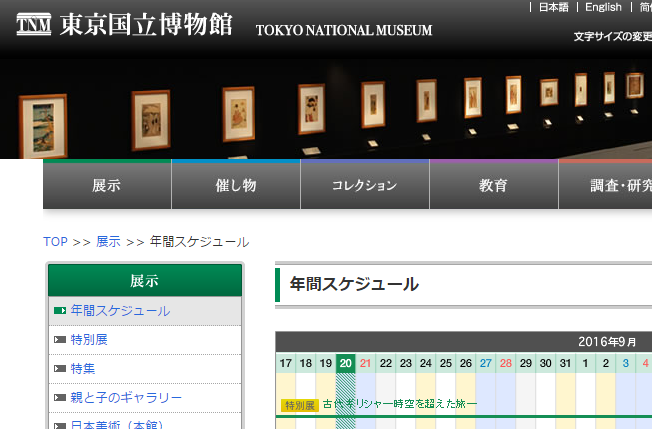Click the TNM logo icon

34,24
